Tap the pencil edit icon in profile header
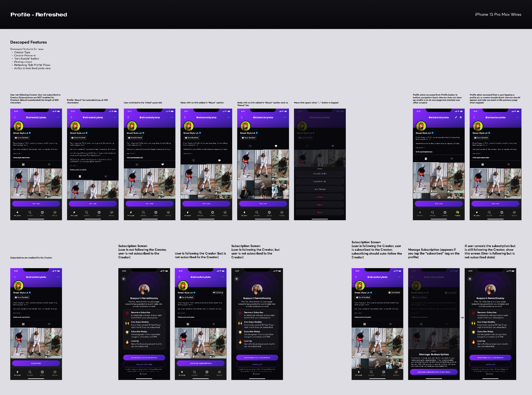 pos(456,117)
